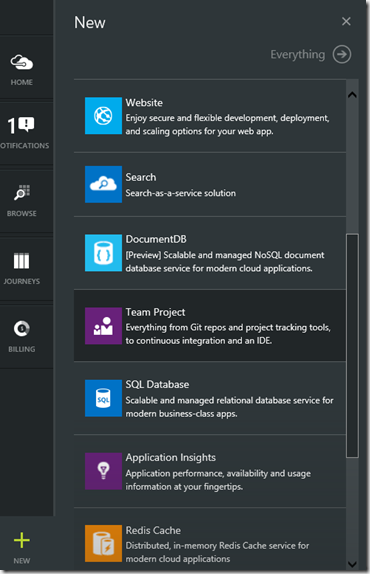Click the Team Project purple tile icon
The image size is (370, 574).
point(103,326)
